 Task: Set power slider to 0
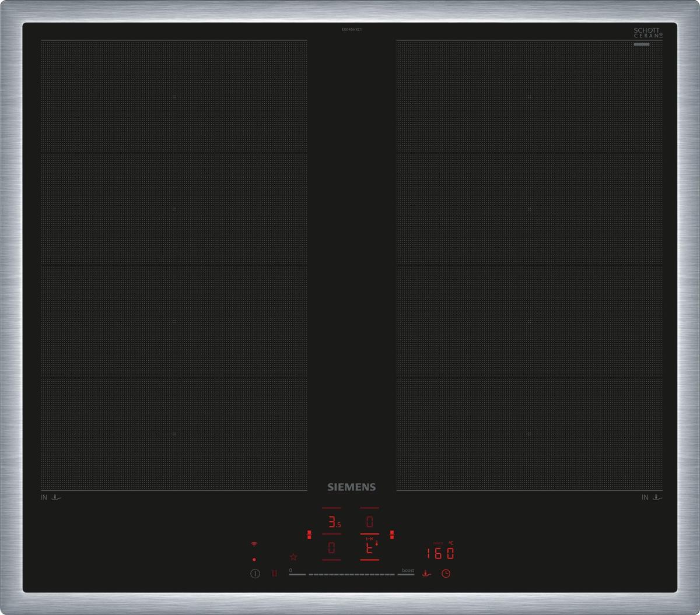(x=297, y=574)
